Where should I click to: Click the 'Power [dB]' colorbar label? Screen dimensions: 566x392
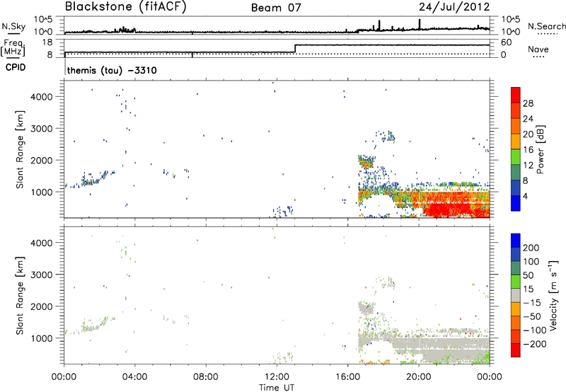coord(540,149)
